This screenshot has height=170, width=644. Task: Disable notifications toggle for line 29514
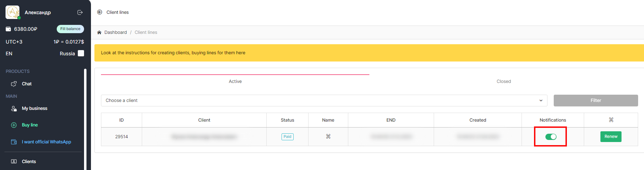click(551, 137)
